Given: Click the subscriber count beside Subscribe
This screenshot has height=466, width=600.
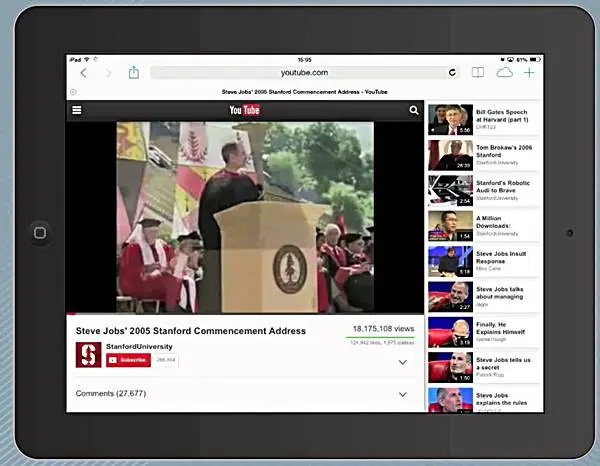Looking at the screenshot, I should click(166, 360).
